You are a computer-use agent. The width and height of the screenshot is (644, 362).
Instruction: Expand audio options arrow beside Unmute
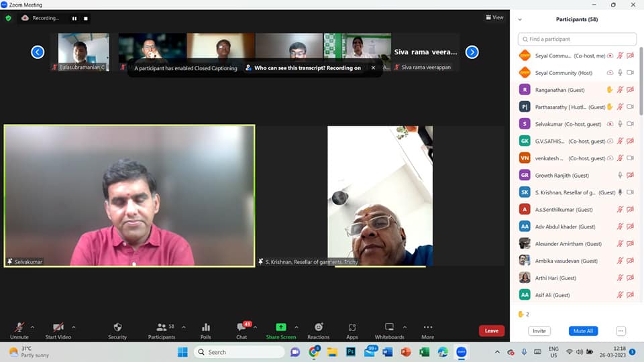[33, 327]
